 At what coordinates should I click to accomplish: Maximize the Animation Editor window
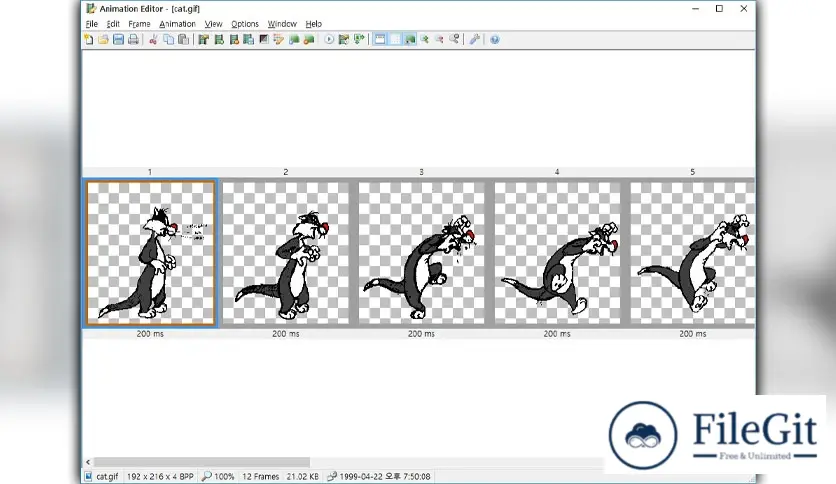[x=719, y=9]
